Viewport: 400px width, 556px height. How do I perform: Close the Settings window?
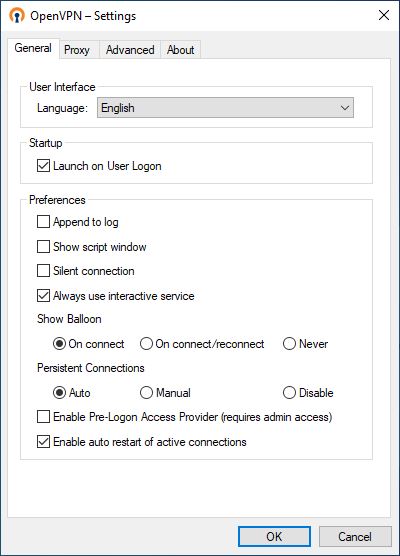[x=384, y=15]
